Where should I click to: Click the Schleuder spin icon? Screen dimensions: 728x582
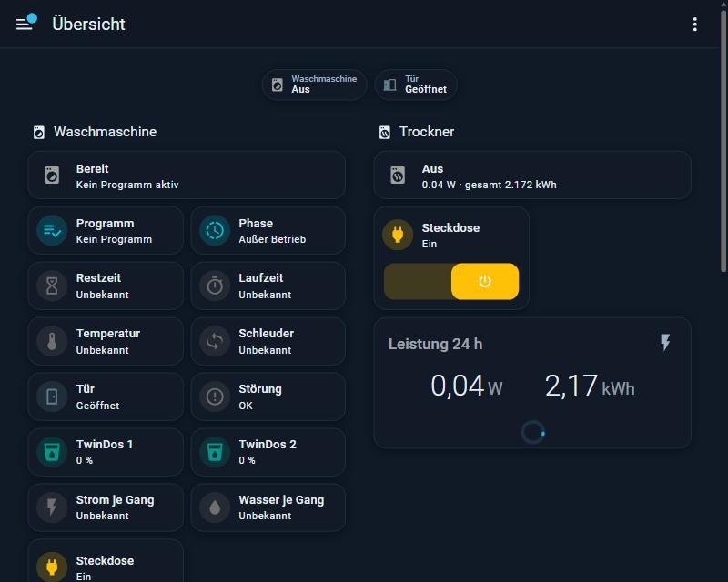[215, 342]
